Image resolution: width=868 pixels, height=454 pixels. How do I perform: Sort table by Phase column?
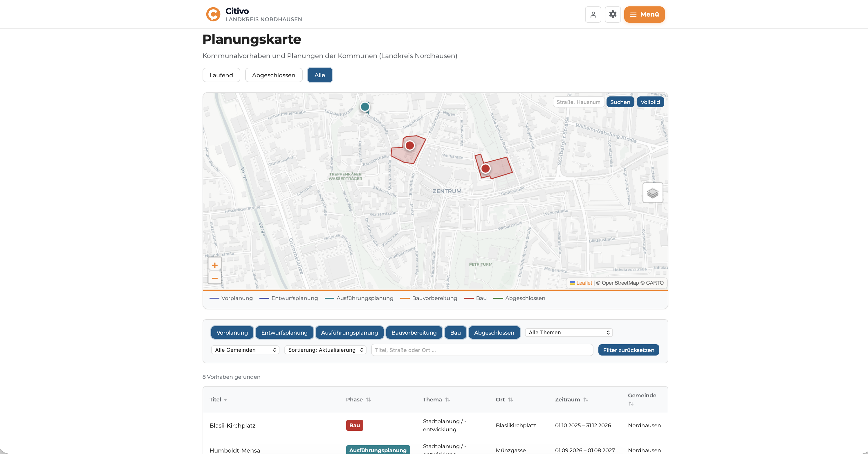coord(358,399)
